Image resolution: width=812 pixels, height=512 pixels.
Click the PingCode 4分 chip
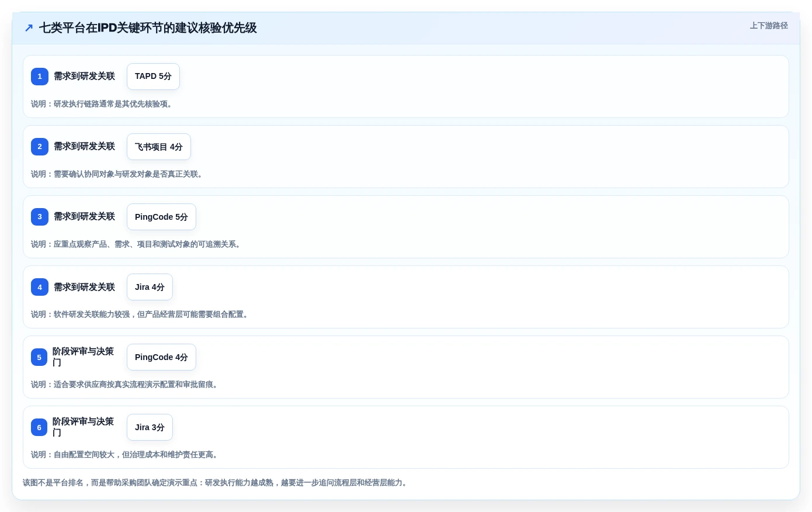(x=161, y=357)
